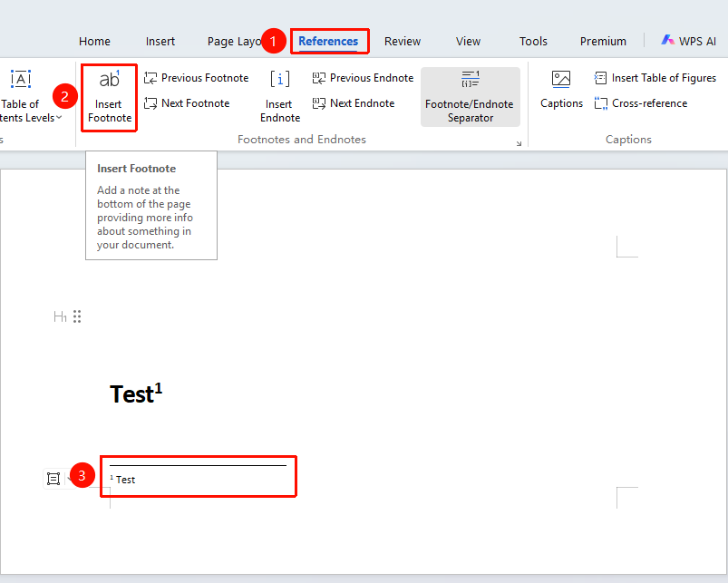Open the Captions tool
This screenshot has width=728, height=583.
tap(561, 90)
